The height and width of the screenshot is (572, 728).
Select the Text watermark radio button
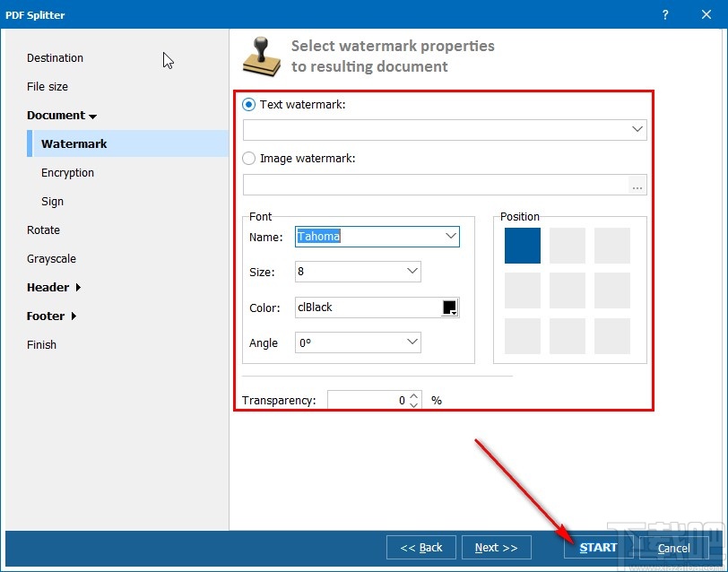point(249,105)
